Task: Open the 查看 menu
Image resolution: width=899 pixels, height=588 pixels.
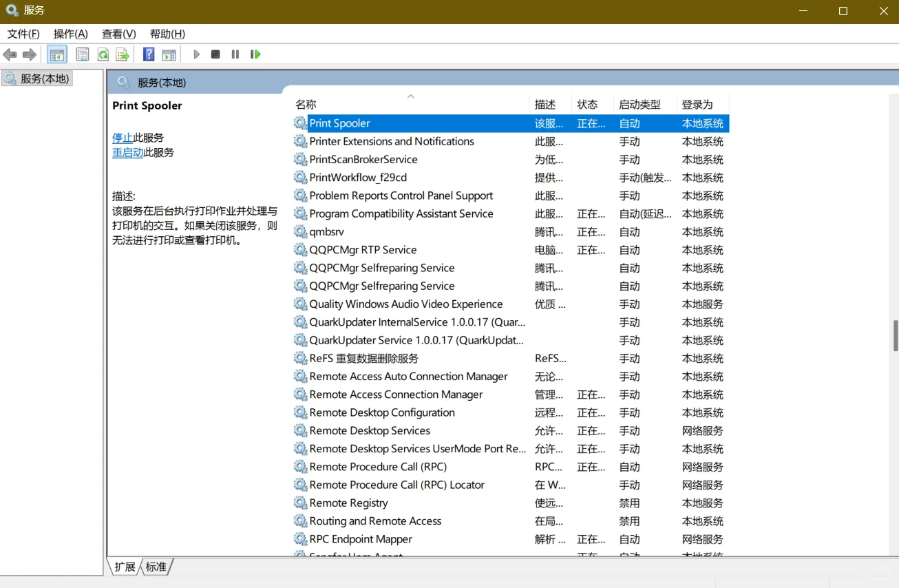Action: pos(118,33)
